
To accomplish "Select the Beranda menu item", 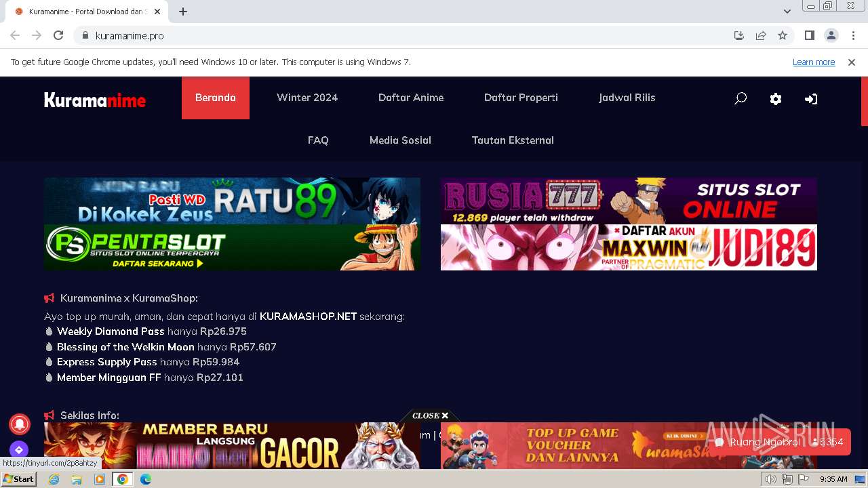I will [x=216, y=98].
